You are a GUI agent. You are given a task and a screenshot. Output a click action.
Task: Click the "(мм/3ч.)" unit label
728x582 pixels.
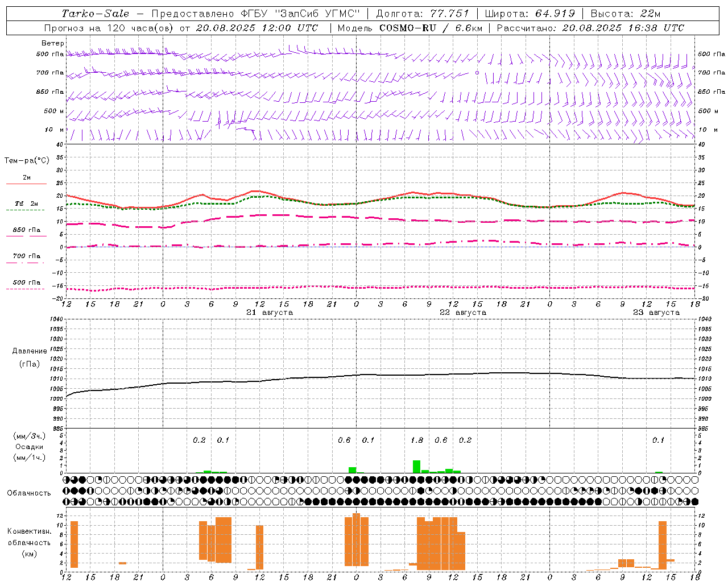coord(30,436)
